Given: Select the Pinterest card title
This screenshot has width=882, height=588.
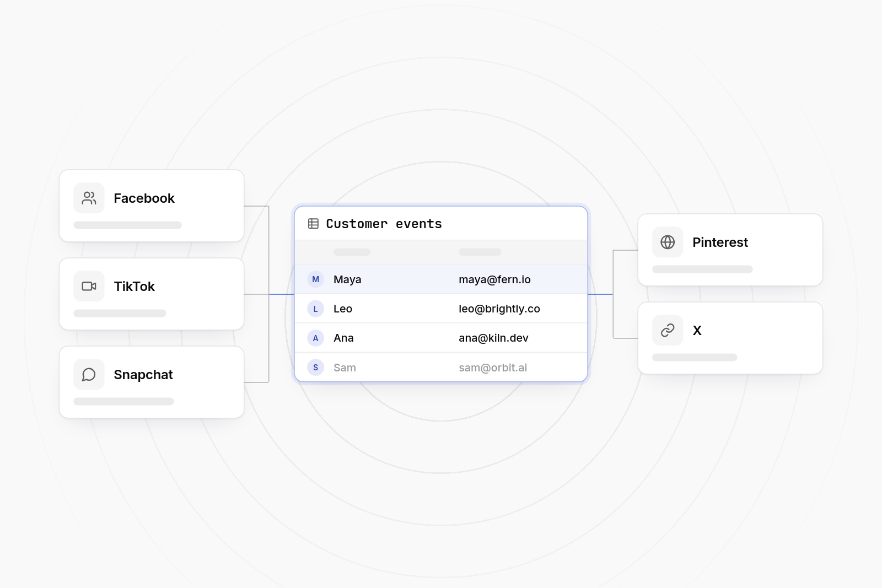Looking at the screenshot, I should point(720,242).
